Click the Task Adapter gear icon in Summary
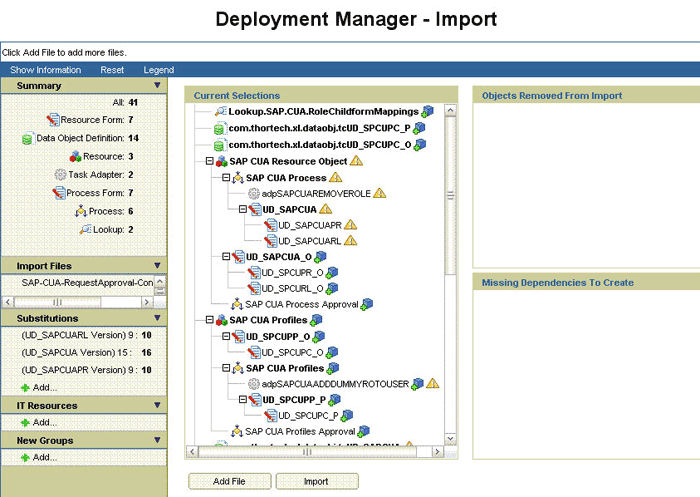Image resolution: width=700 pixels, height=497 pixels. click(60, 175)
